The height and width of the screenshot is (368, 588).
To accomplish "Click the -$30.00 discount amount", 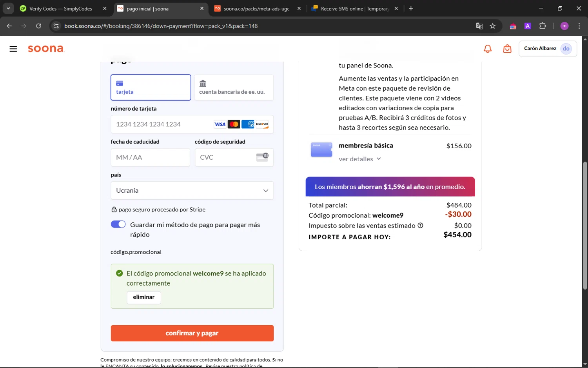I will (x=458, y=214).
